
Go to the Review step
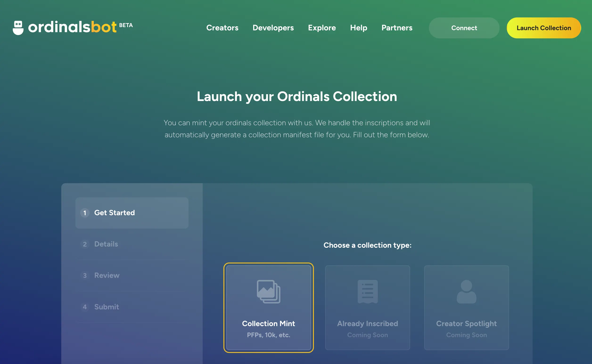pos(107,275)
